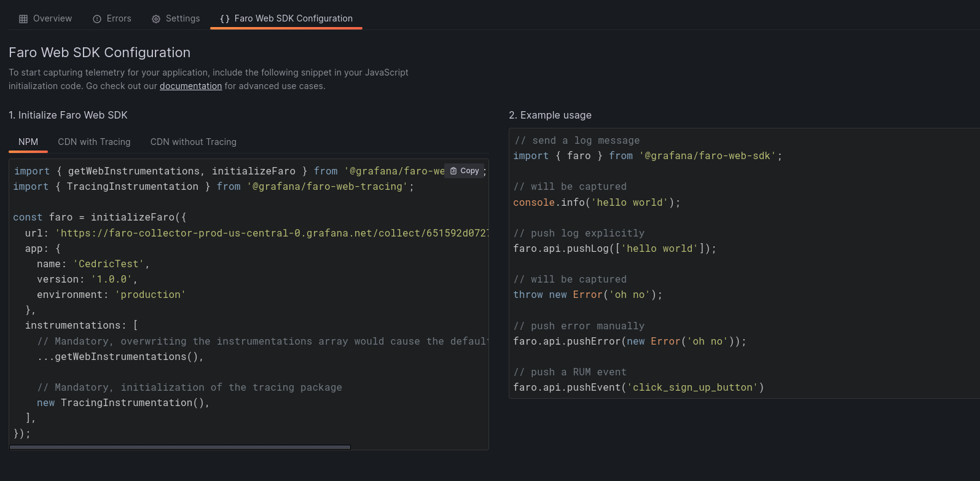Open the Overview tab

tap(45, 18)
